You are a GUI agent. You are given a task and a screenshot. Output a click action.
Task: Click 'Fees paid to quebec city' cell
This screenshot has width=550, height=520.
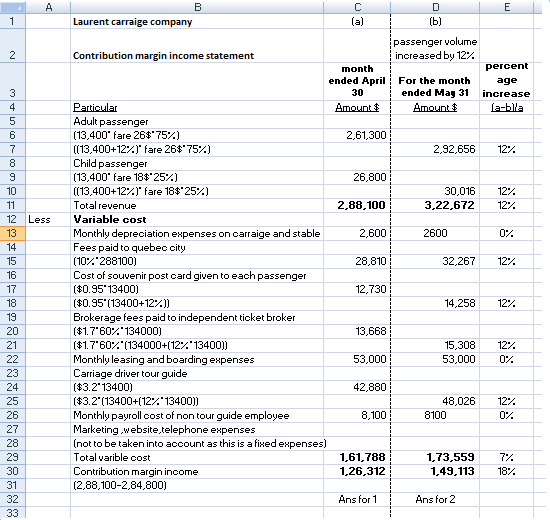[x=197, y=247]
